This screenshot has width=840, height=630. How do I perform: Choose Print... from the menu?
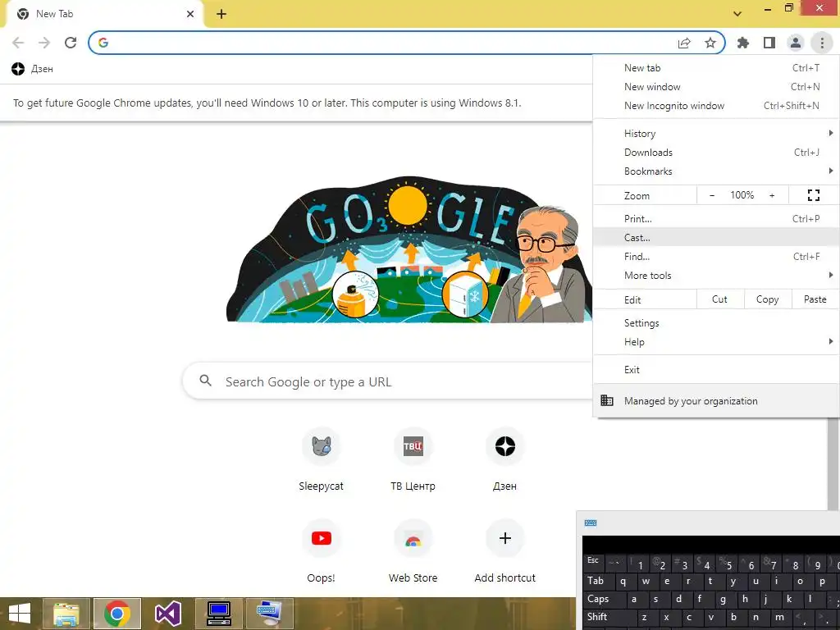pos(716,218)
